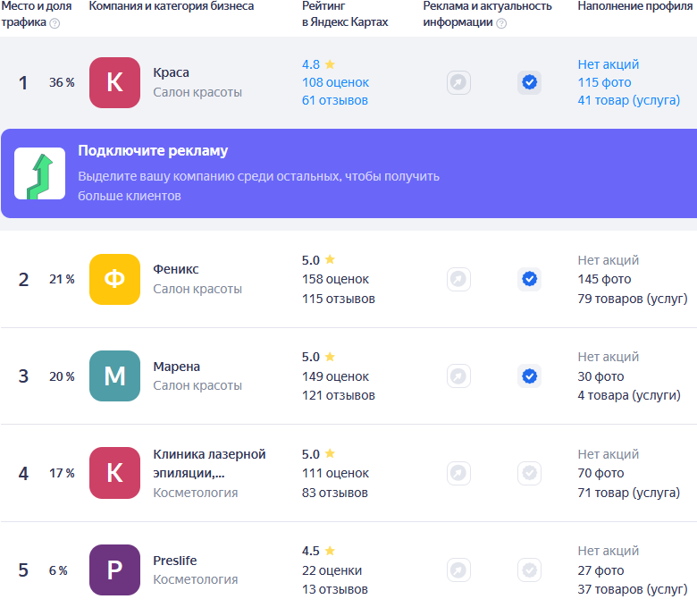Screen dimensions: 697x616
Task: Click the Нет акций link for Краса
Action: click(608, 64)
